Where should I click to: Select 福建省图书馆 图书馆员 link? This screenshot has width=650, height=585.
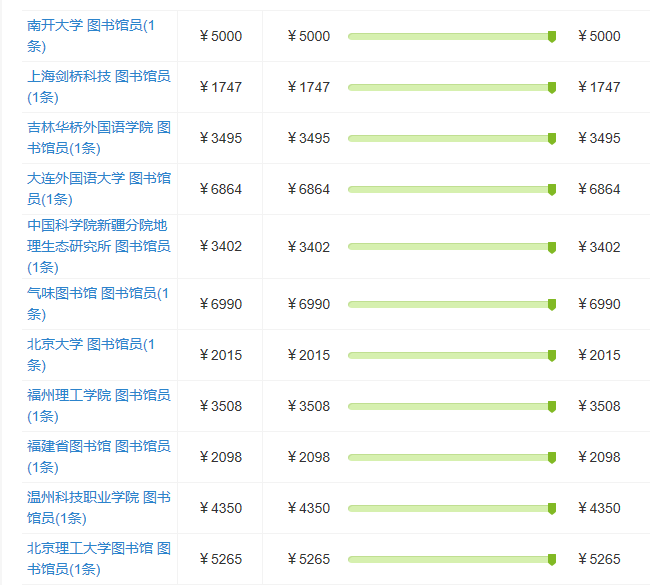99,456
